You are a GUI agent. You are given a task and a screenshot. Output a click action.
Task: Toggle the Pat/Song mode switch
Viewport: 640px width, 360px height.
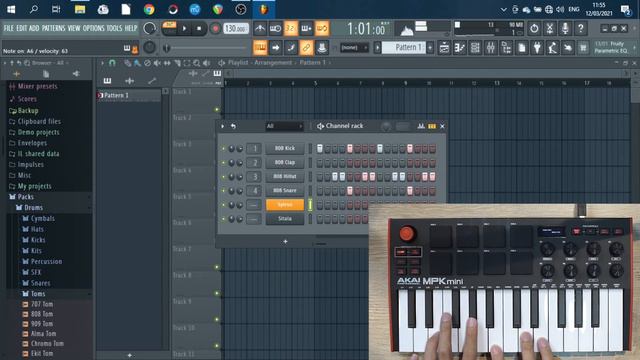169,28
